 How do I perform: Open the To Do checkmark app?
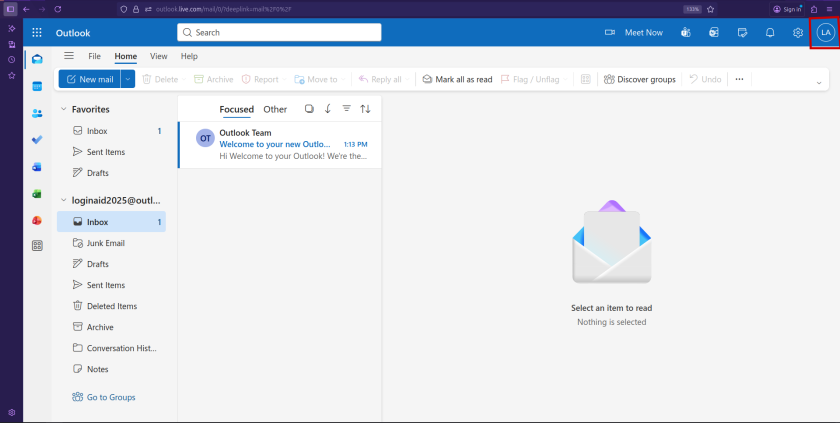pyautogui.click(x=37, y=140)
